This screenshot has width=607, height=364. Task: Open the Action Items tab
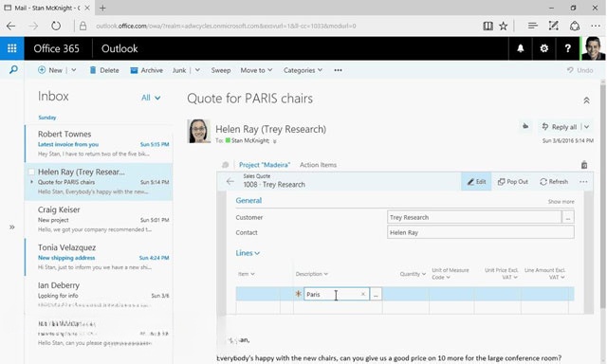(318, 165)
